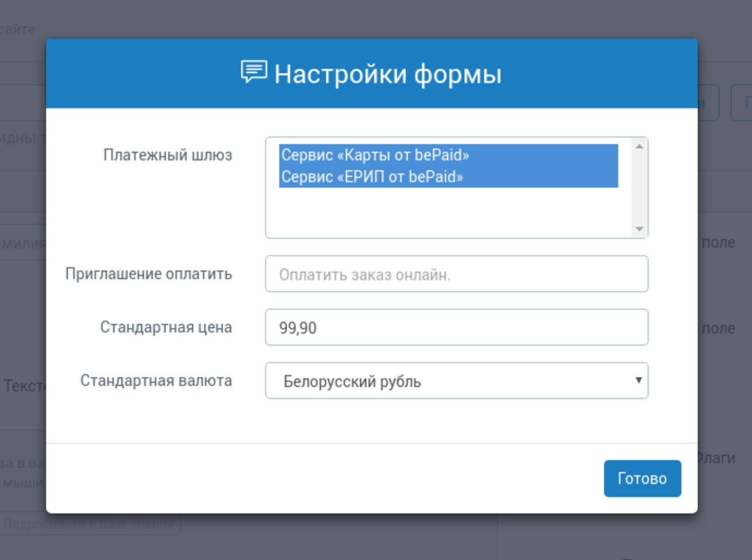Select «ЕРИП от bePaid» gateway option
This screenshot has width=752, height=560.
(x=448, y=177)
